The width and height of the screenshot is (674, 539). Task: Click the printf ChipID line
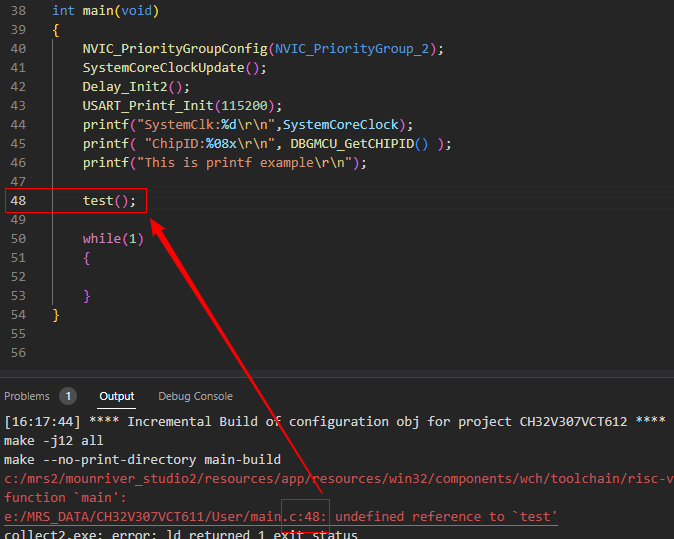click(x=267, y=144)
